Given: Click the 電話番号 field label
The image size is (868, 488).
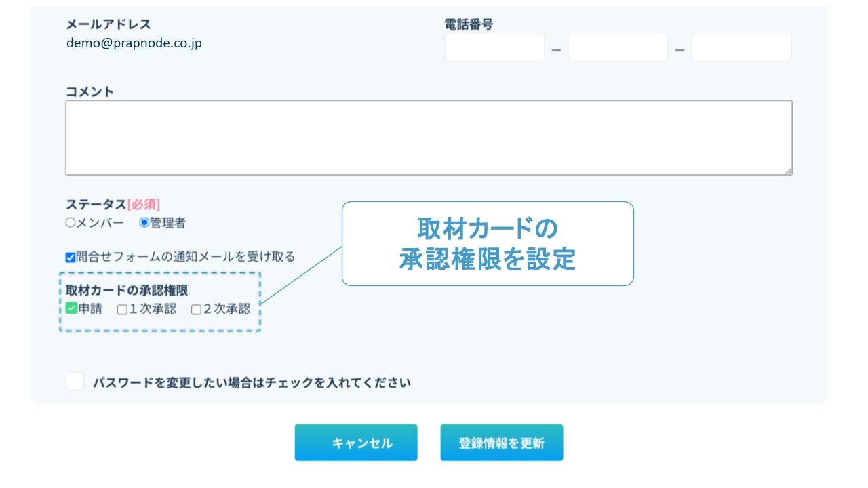Looking at the screenshot, I should pos(468,25).
